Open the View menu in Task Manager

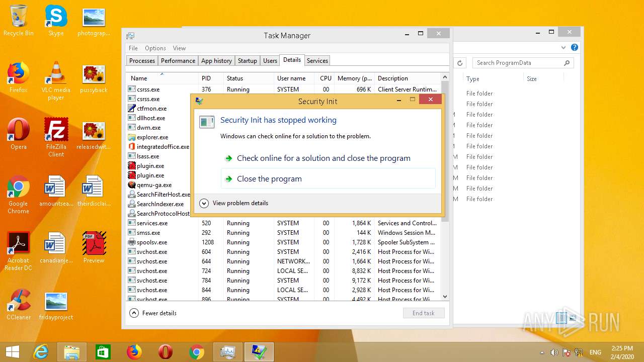click(x=180, y=48)
